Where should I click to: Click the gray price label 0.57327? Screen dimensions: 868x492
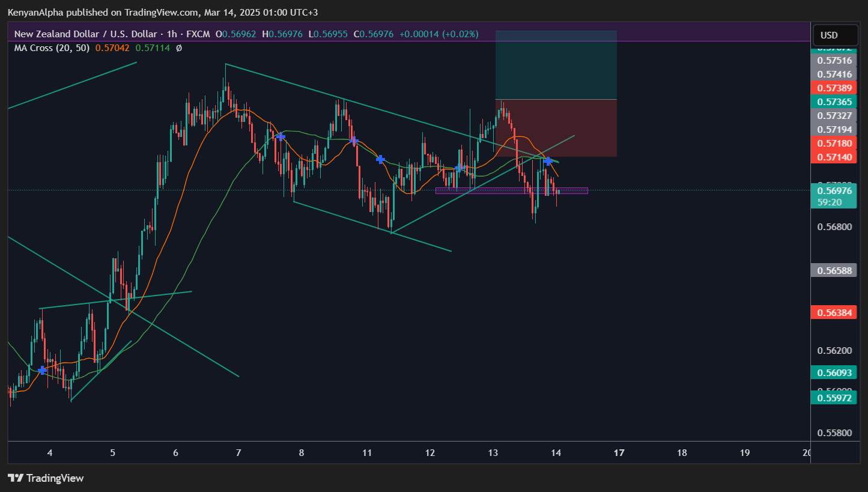point(834,115)
